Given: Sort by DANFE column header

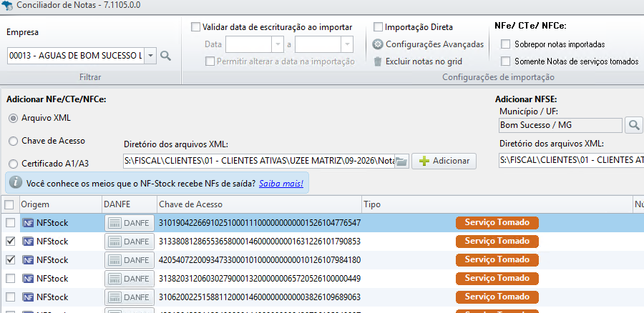Looking at the screenshot, I should pos(130,204).
